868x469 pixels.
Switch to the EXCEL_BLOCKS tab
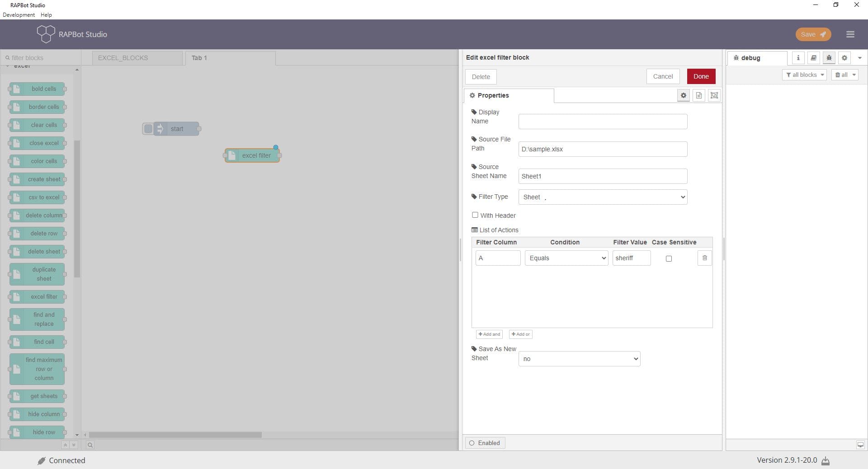coord(137,58)
